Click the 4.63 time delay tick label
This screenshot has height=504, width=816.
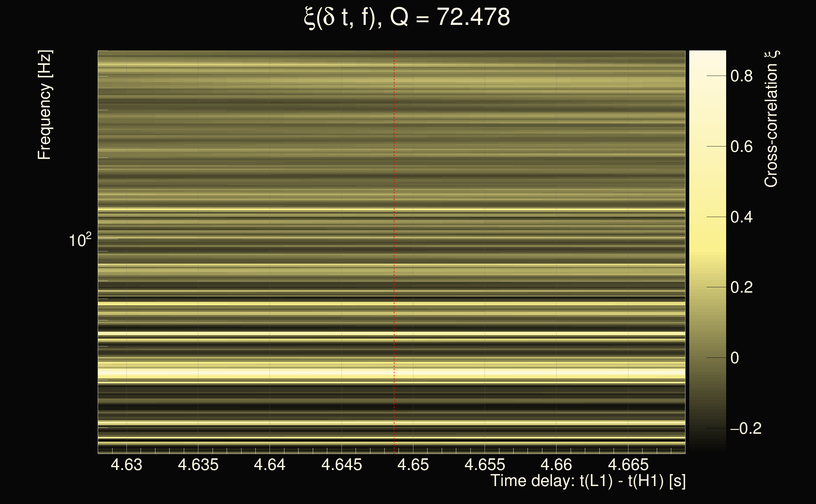pyautogui.click(x=126, y=465)
